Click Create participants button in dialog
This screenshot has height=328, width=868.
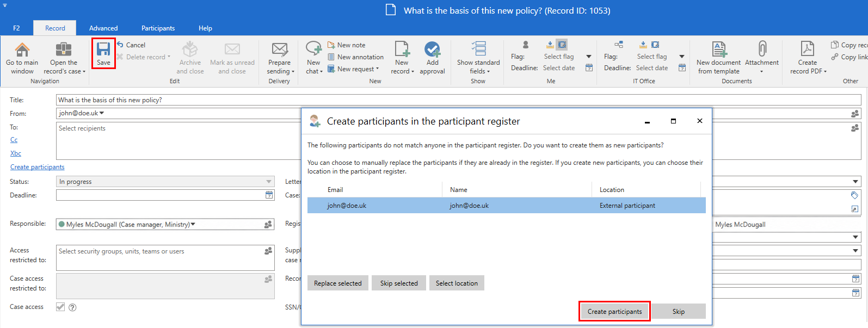point(614,312)
